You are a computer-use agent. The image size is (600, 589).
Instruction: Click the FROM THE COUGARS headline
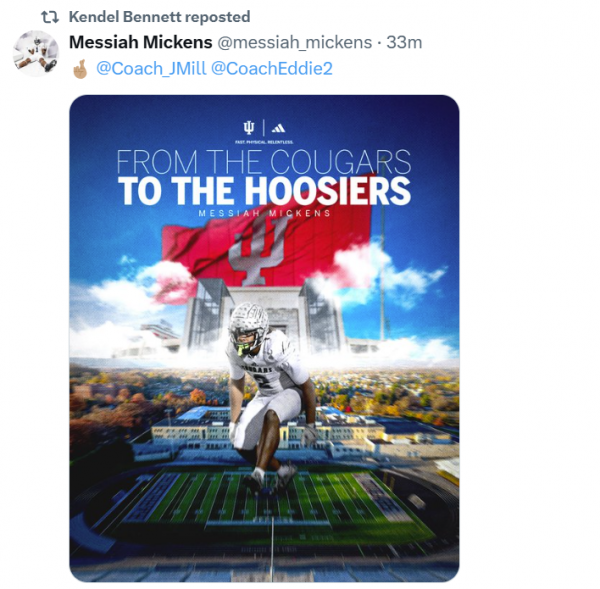264,162
